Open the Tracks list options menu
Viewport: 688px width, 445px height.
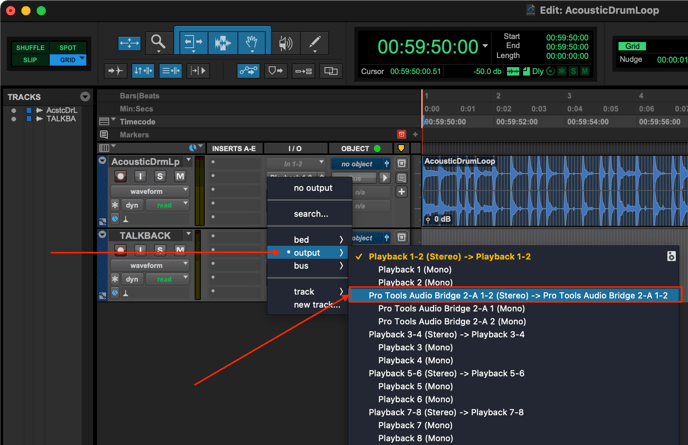point(85,97)
